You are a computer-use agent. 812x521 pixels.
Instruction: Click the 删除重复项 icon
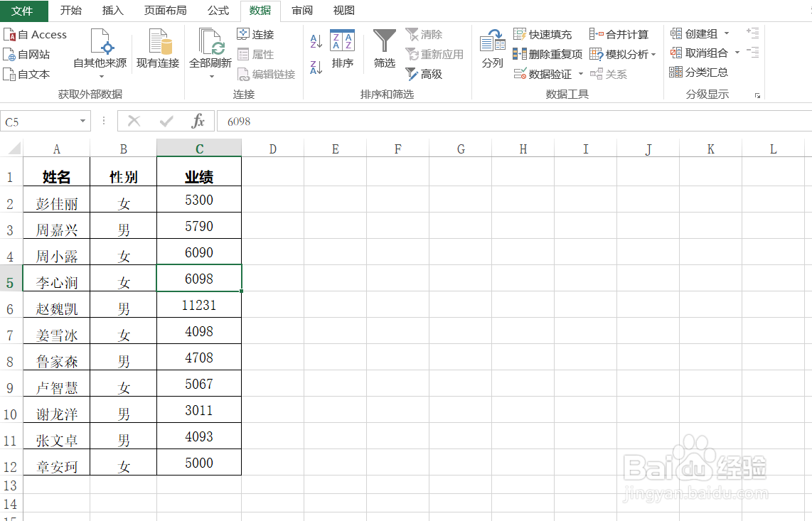[x=549, y=54]
